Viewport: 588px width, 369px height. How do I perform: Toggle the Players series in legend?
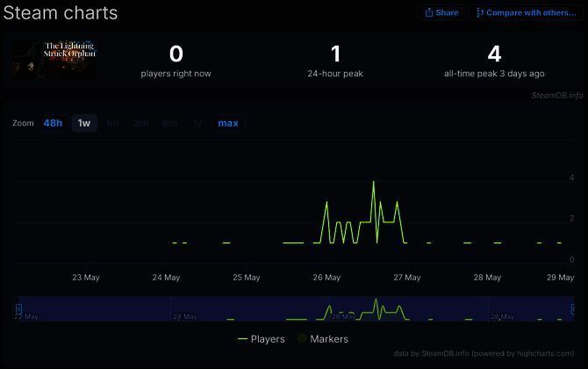(x=261, y=338)
